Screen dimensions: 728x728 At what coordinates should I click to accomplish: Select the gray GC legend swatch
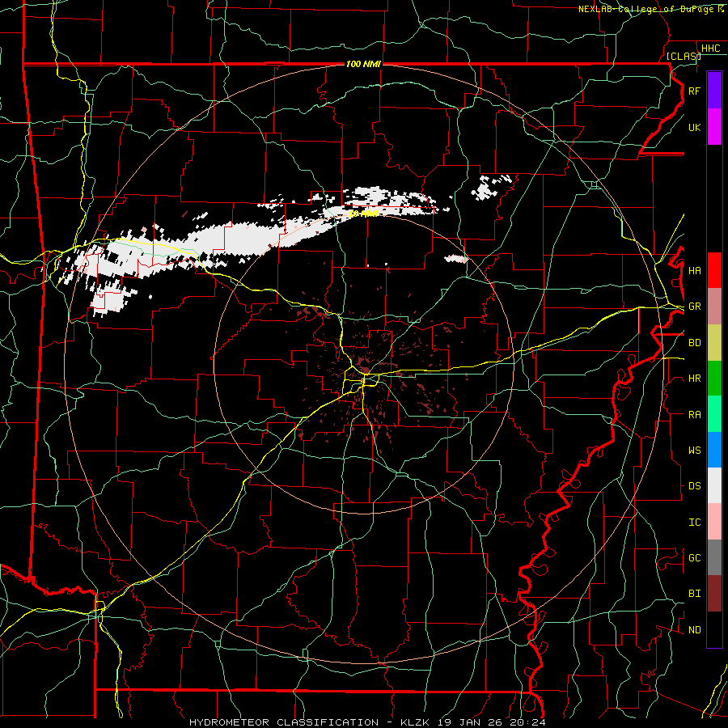pos(714,557)
